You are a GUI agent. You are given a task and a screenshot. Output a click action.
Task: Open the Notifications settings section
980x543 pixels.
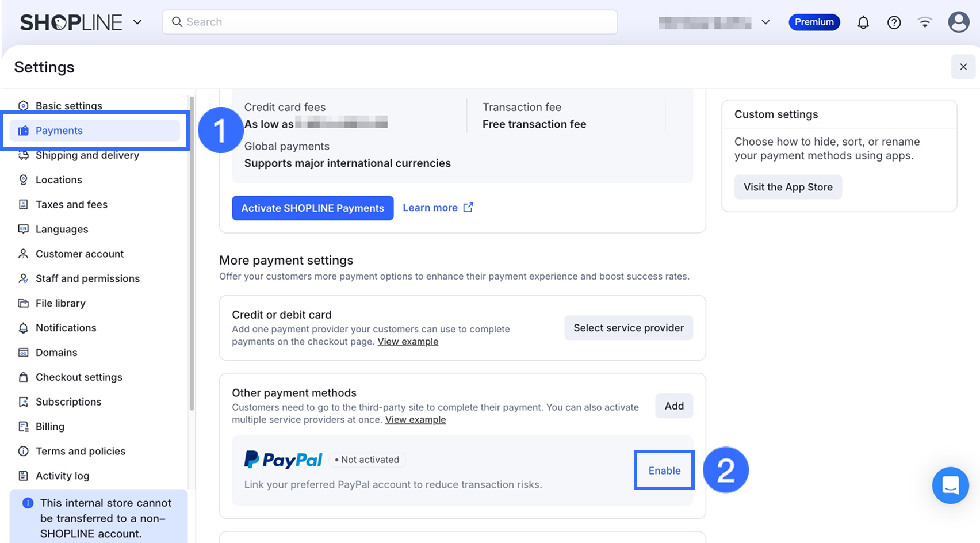tap(66, 328)
